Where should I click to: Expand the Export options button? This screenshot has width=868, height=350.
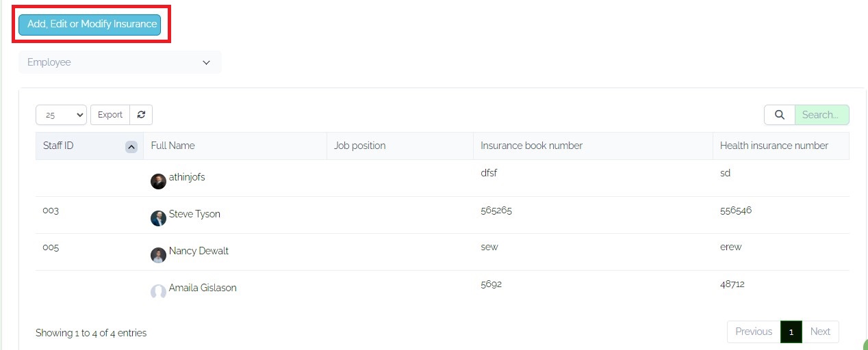coord(110,115)
